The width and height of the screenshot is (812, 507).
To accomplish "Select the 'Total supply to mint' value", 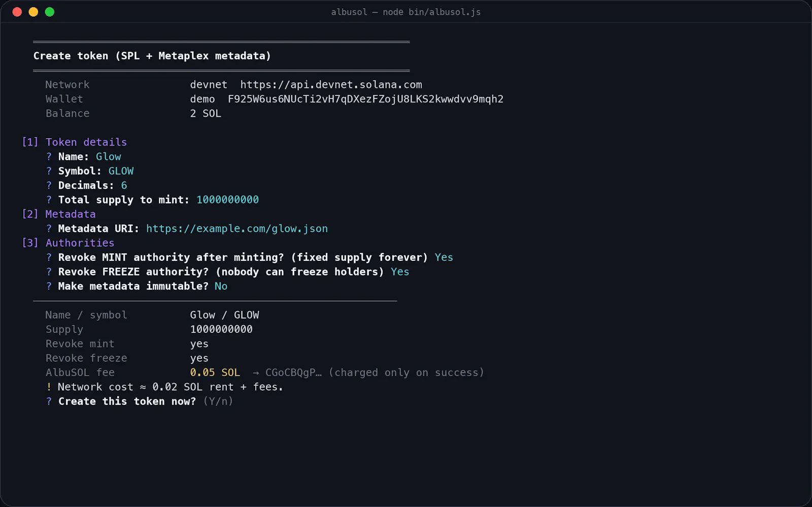I will pyautogui.click(x=227, y=199).
